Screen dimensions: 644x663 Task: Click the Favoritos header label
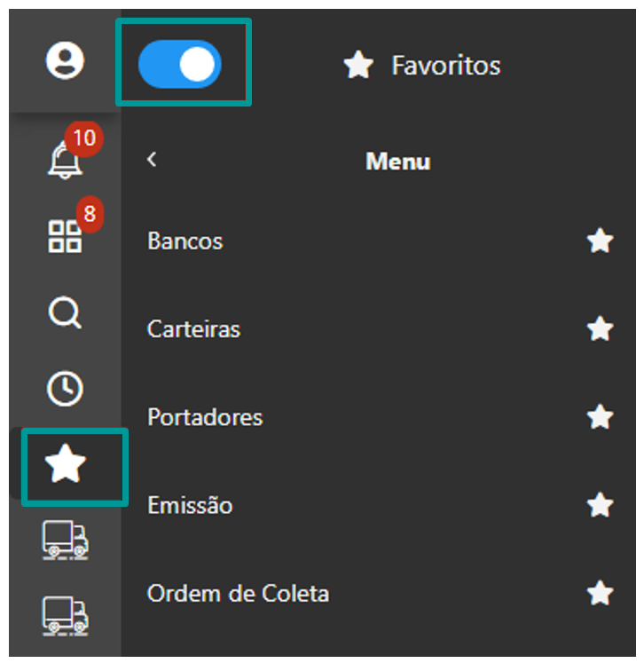point(445,65)
